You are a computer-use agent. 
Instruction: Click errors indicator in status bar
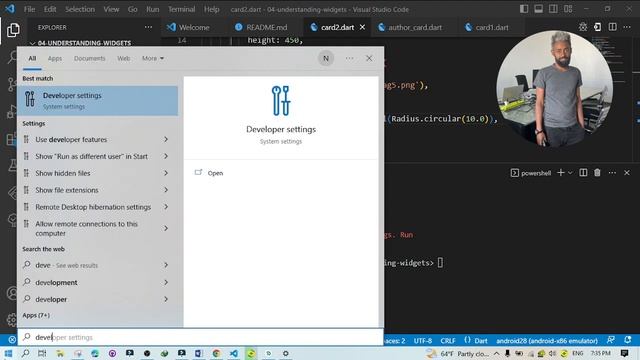(x=12, y=340)
